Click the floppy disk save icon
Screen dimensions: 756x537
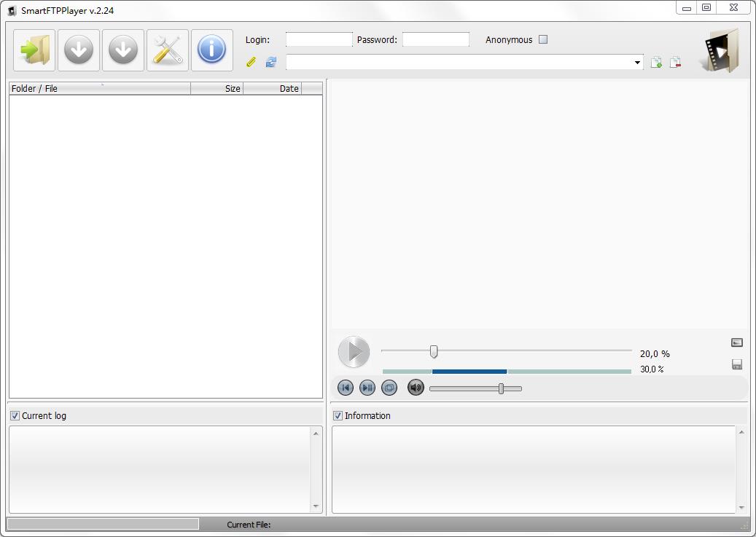736,364
